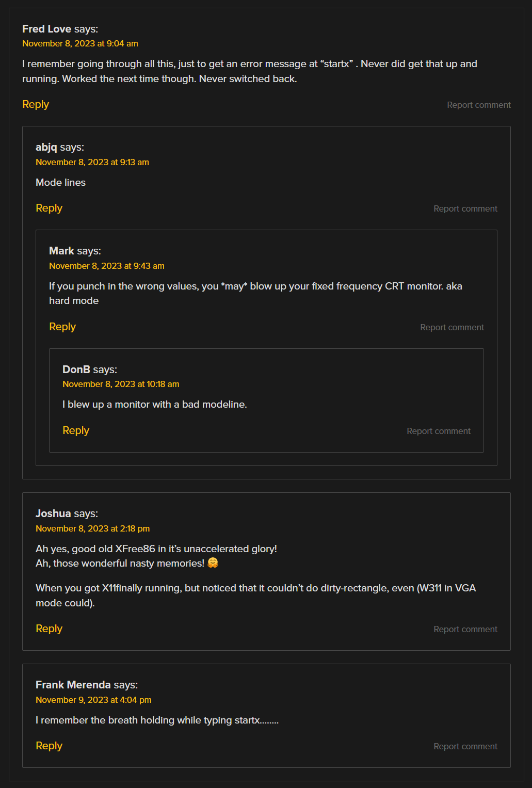Report Joshua's comment
532x788 pixels.
pyautogui.click(x=465, y=629)
